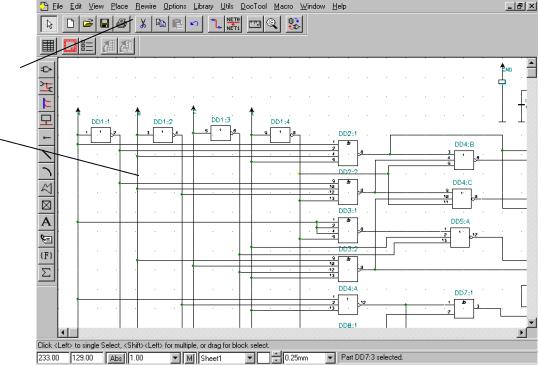The width and height of the screenshot is (538, 365).
Task: Open the NET0/NET1 rename net tool
Action: pos(233,24)
